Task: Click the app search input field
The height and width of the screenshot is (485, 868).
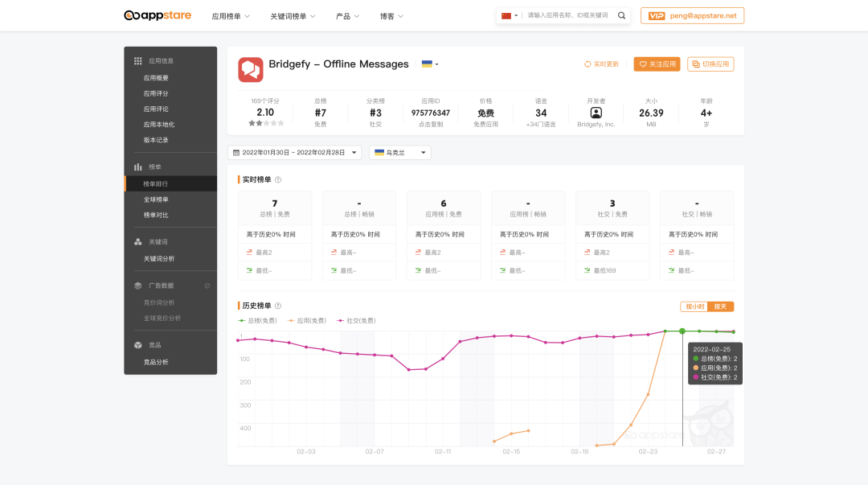Action: point(569,15)
